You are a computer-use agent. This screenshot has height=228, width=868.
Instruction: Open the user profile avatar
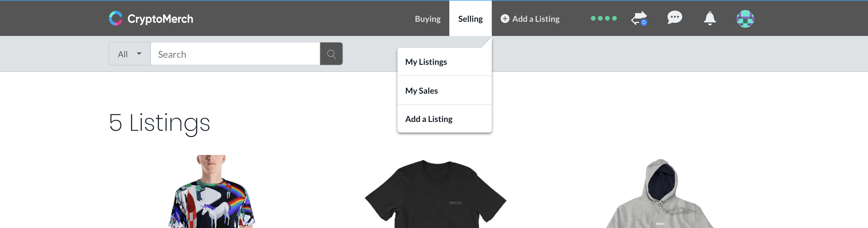745,19
